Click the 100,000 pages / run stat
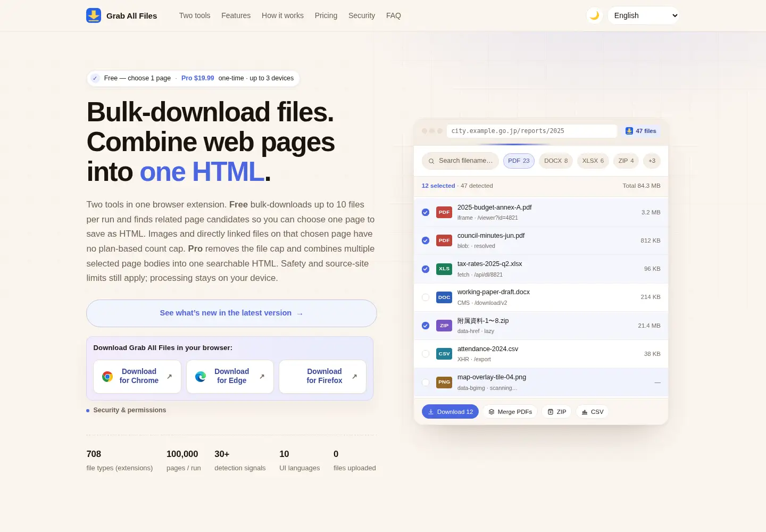 (x=184, y=461)
